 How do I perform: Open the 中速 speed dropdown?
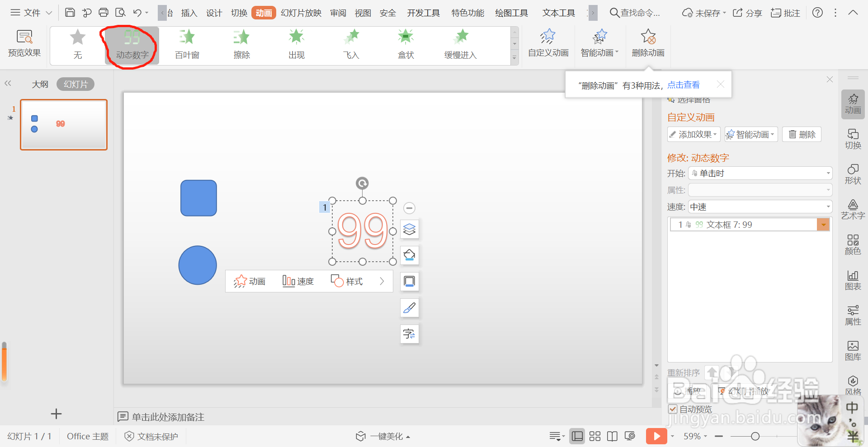pyautogui.click(x=828, y=207)
